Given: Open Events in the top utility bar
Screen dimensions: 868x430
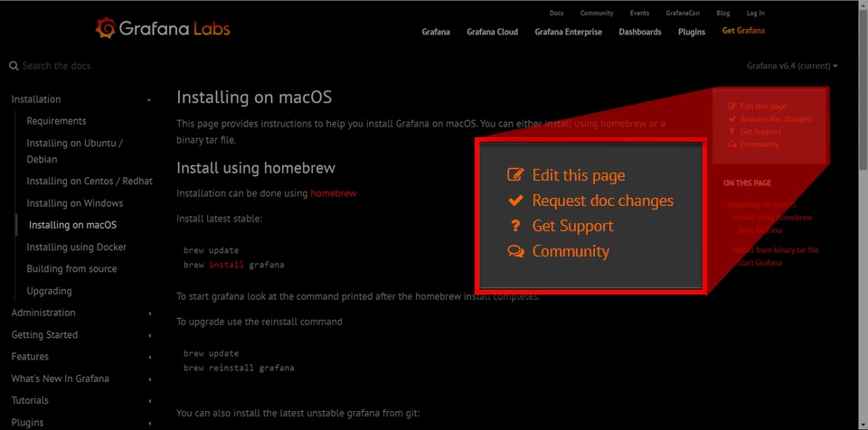Looking at the screenshot, I should [639, 13].
